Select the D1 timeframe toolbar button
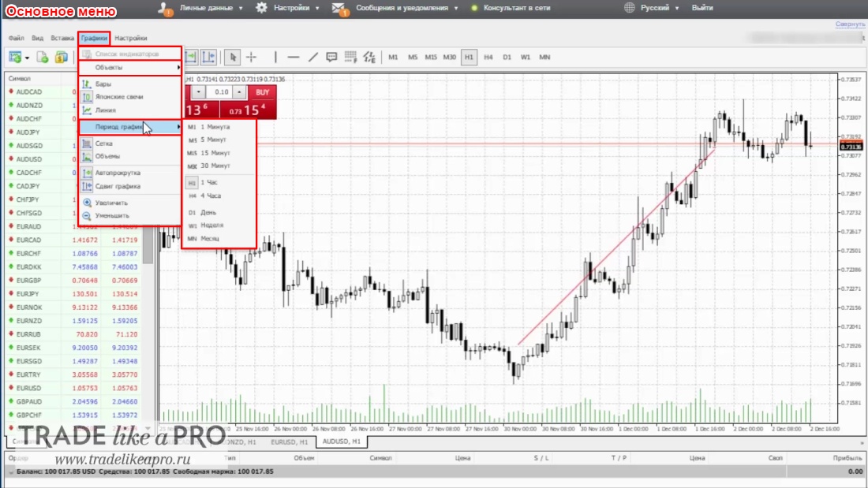868x488 pixels. tap(507, 57)
